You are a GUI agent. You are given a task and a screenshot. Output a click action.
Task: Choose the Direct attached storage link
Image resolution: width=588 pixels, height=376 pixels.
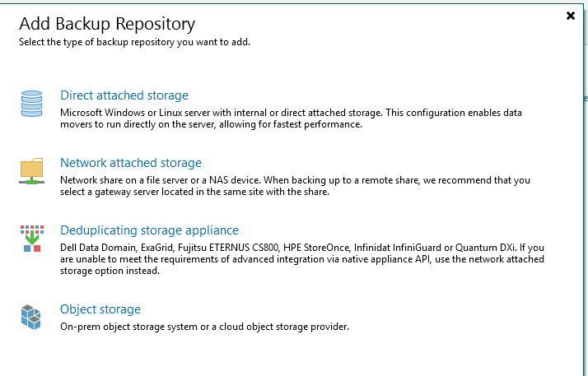point(124,95)
